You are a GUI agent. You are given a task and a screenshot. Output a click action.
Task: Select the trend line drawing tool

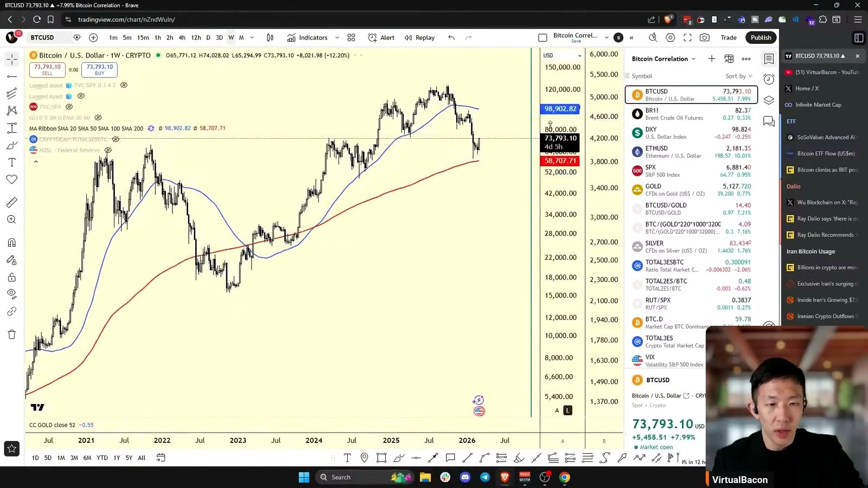12,76
